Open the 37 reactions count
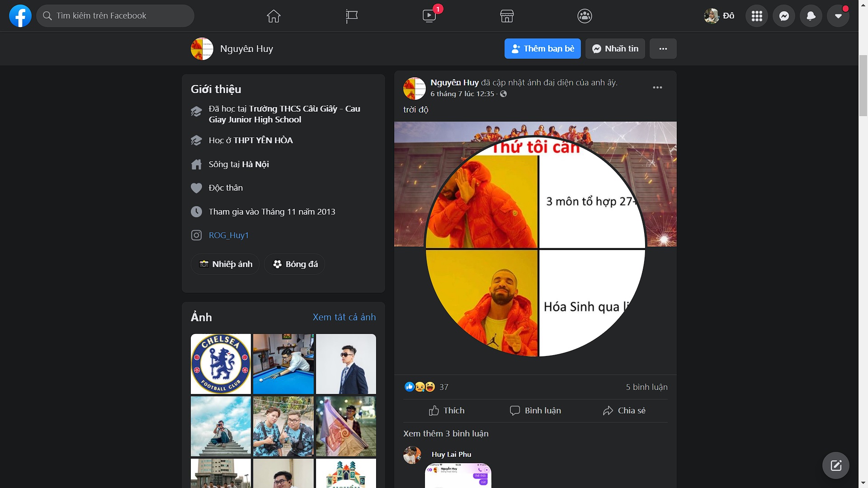 tap(444, 387)
